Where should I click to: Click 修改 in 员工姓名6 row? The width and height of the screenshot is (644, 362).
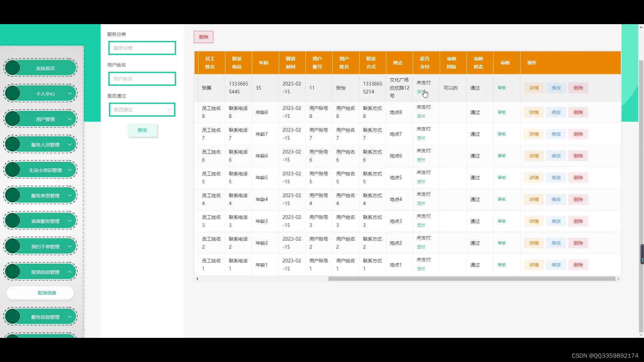pos(556,156)
